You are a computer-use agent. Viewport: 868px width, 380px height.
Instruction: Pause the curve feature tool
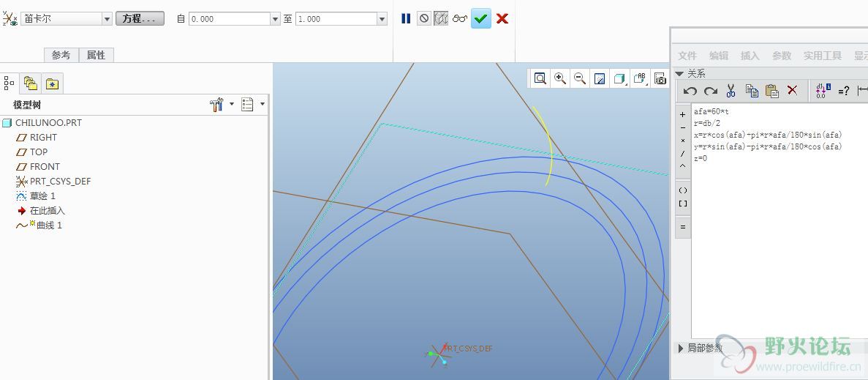pyautogui.click(x=406, y=19)
